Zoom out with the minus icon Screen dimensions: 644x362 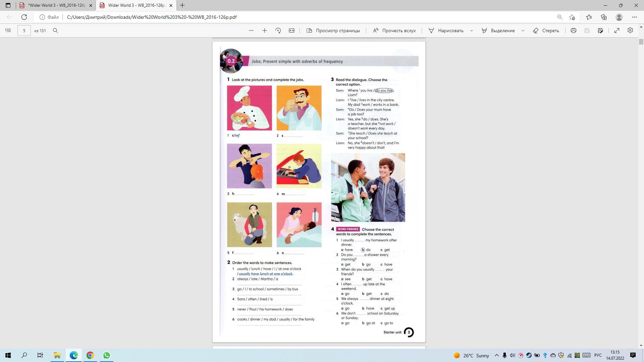[251, 31]
